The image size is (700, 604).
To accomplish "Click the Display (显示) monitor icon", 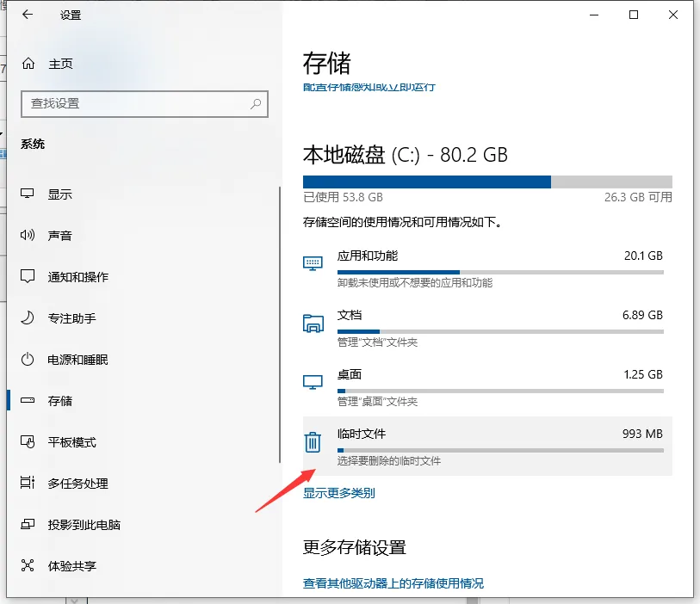I will click(28, 194).
